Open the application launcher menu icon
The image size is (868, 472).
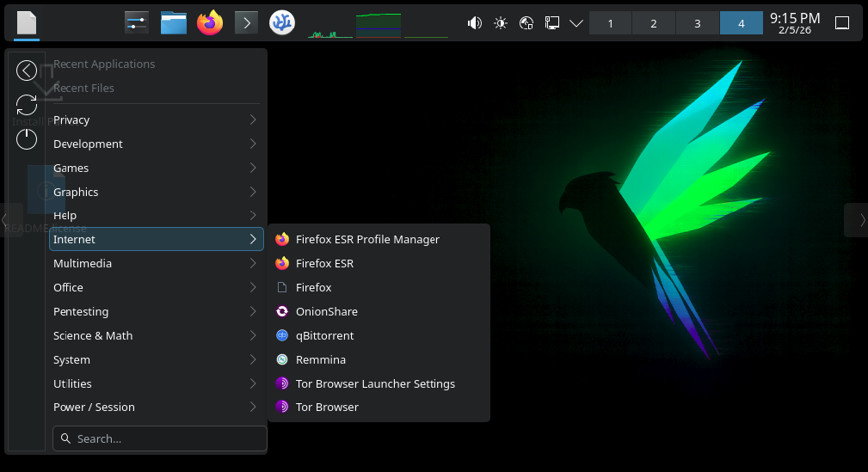[27, 22]
